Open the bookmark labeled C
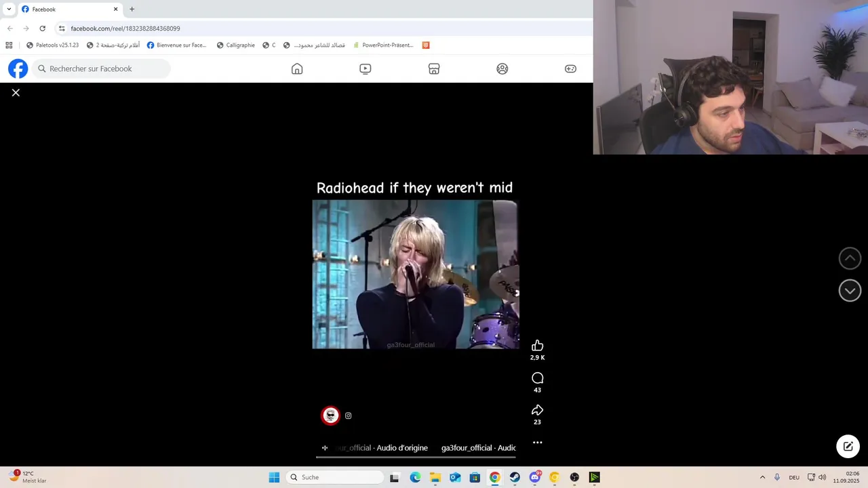Viewport: 868px width, 488px height. (x=269, y=45)
